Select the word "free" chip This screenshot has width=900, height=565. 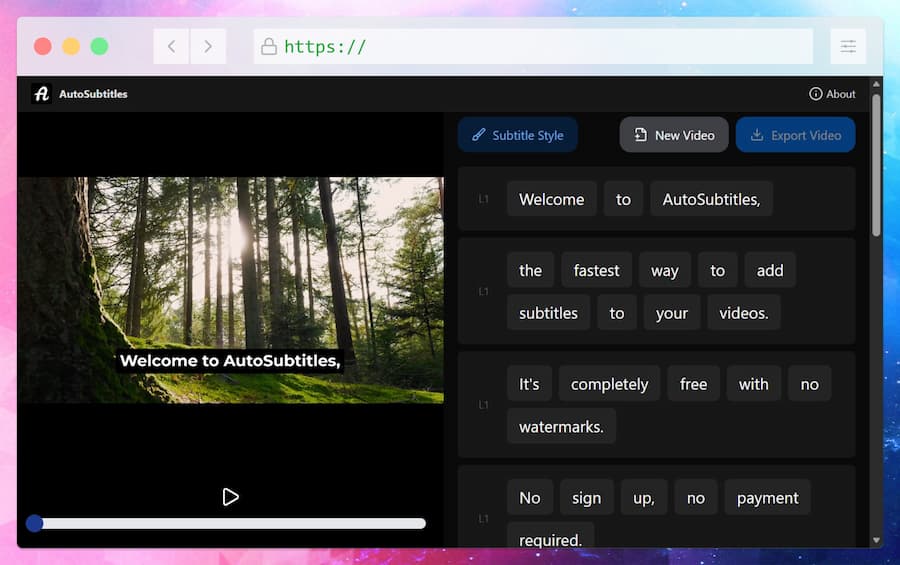[693, 384]
